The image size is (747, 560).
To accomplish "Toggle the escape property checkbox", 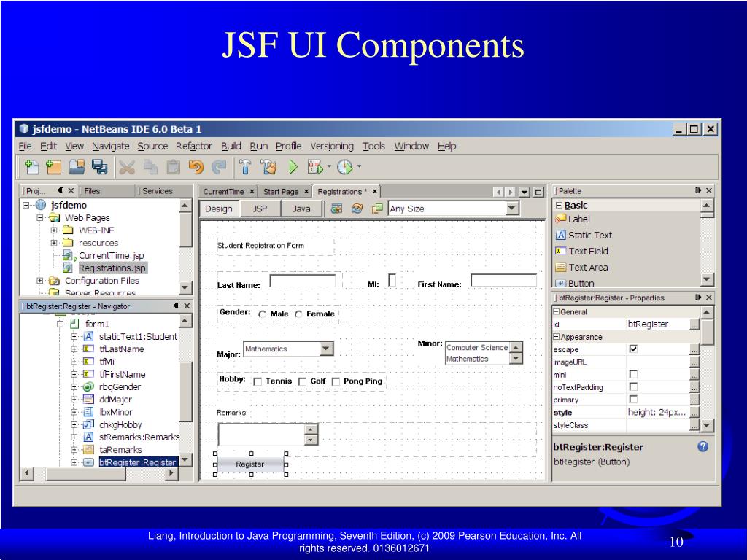I will [633, 349].
